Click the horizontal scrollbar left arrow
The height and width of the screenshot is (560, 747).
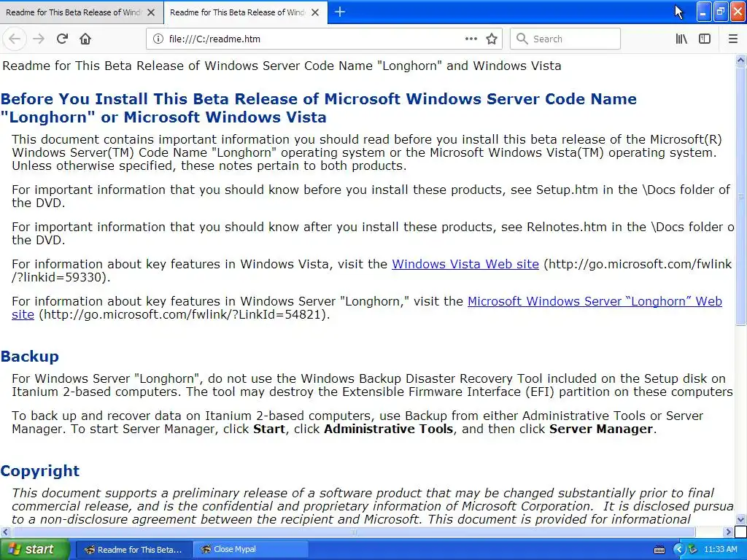tap(5, 532)
